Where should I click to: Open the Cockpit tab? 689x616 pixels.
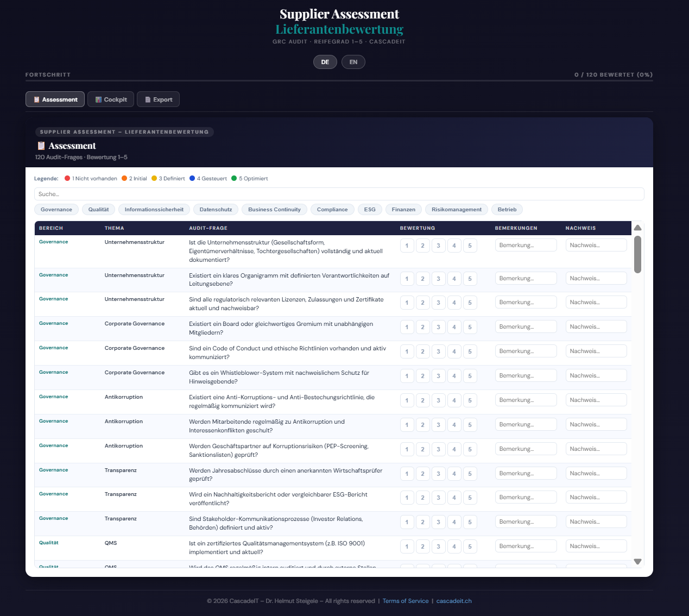coord(111,99)
